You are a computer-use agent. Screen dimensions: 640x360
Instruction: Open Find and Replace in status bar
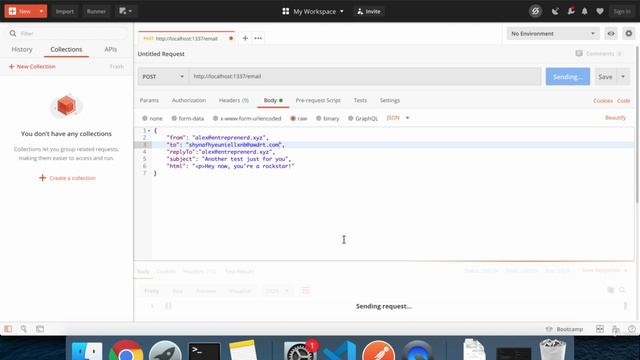[24, 329]
